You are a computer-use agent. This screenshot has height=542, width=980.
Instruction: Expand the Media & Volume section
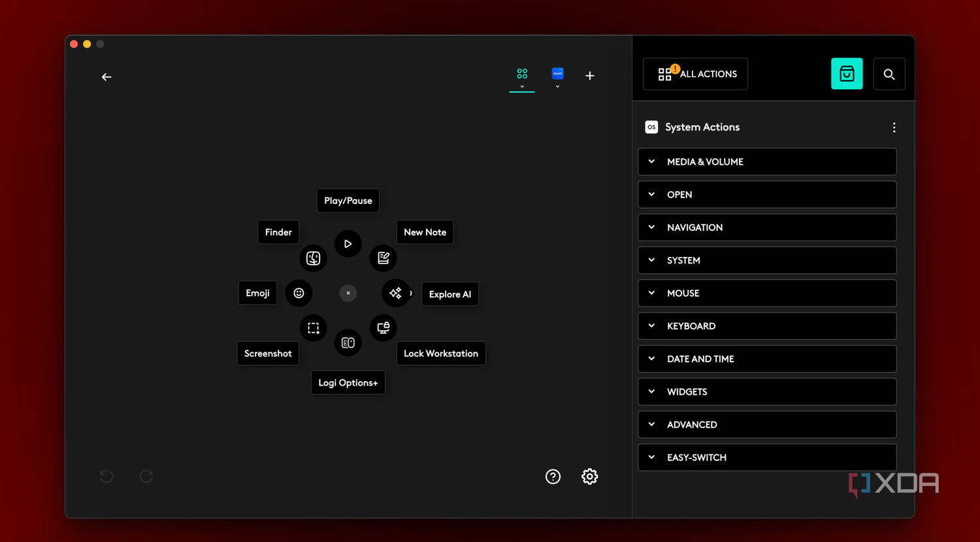(x=767, y=161)
